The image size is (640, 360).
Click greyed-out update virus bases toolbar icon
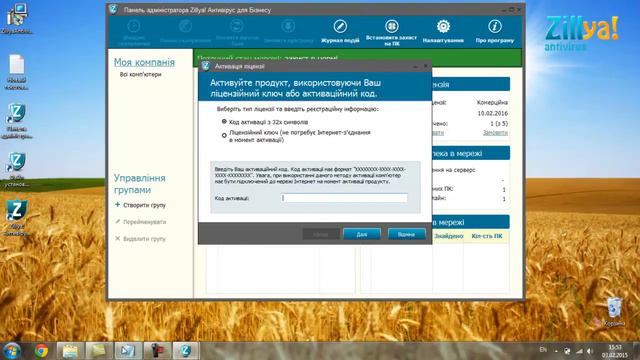click(x=237, y=32)
